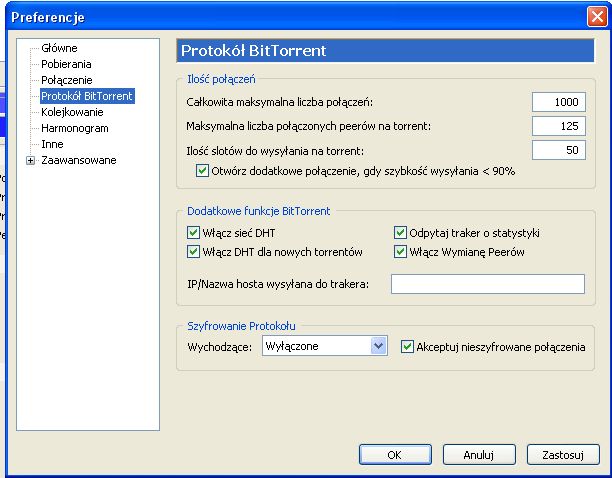612x478 pixels.
Task: Click the IP/Nazwa hosta wysyłana do trakera label
Action: click(x=278, y=284)
